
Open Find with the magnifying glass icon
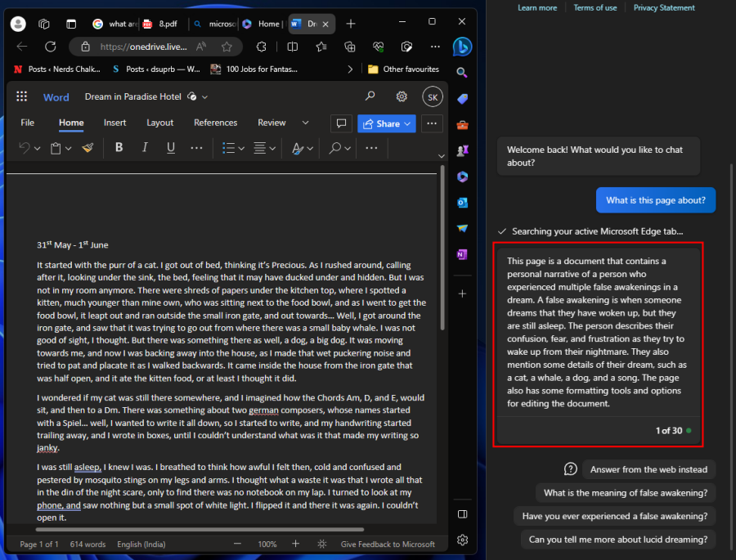pos(334,148)
